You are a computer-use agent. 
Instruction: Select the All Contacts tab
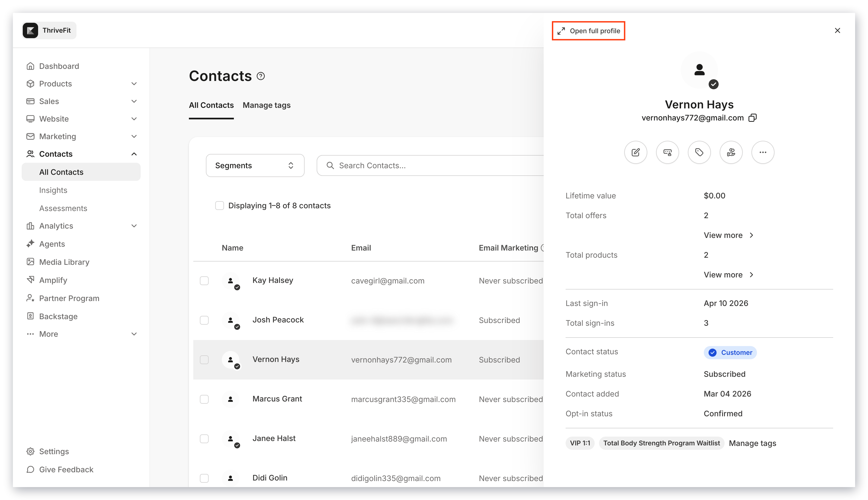point(211,105)
